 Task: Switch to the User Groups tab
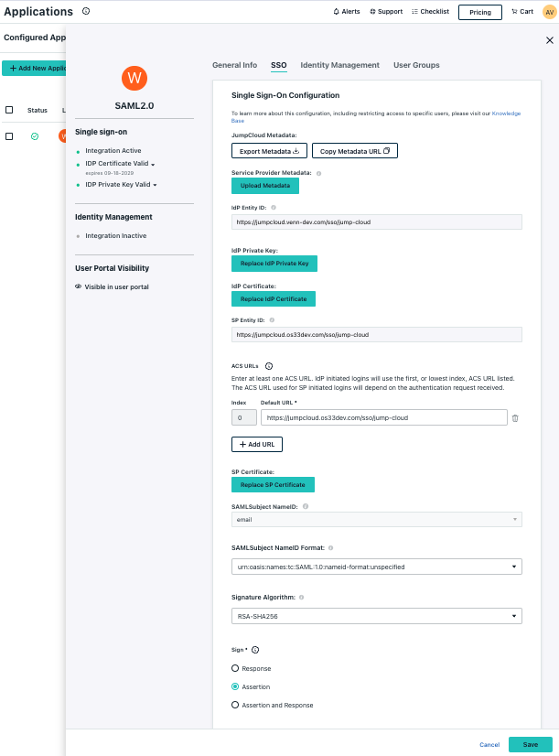coord(416,65)
